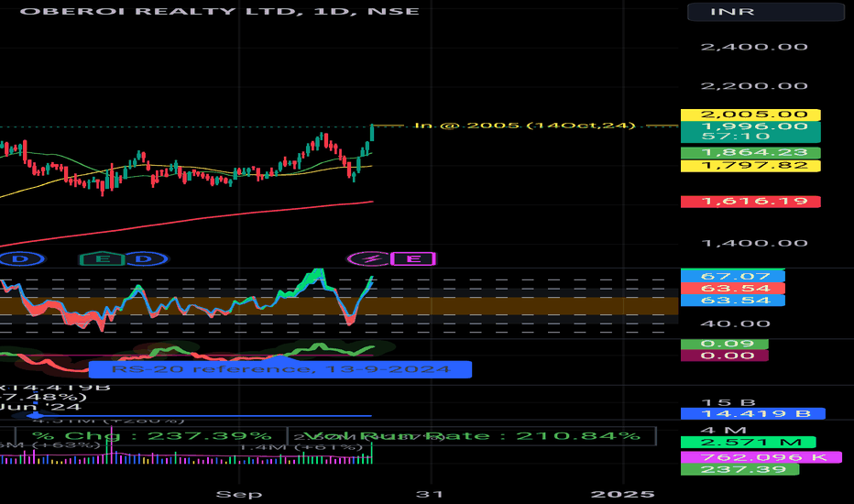Open the leftmost blue dividend D marker
Image resolution: width=854 pixels, height=504 pixels.
pos(20,258)
